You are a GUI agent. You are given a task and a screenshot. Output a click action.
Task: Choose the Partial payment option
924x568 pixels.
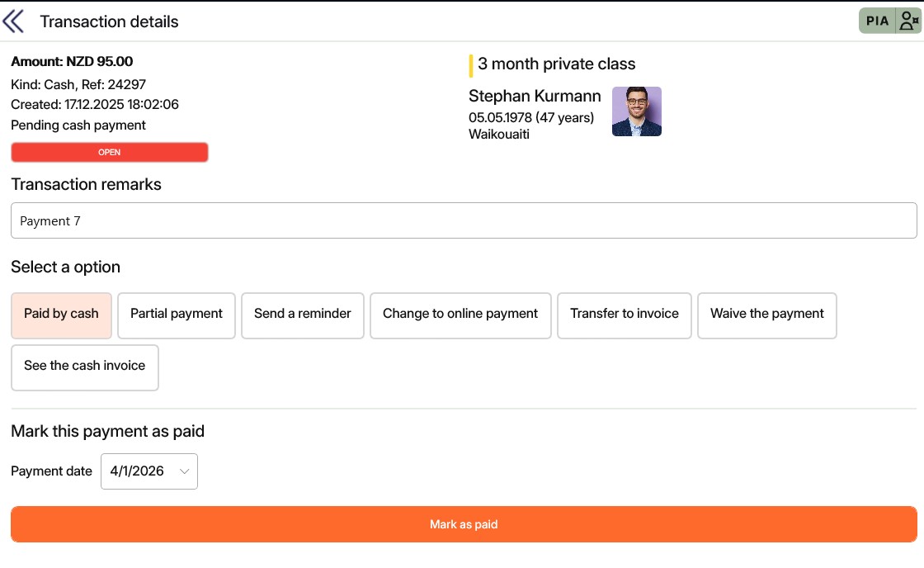click(x=177, y=315)
